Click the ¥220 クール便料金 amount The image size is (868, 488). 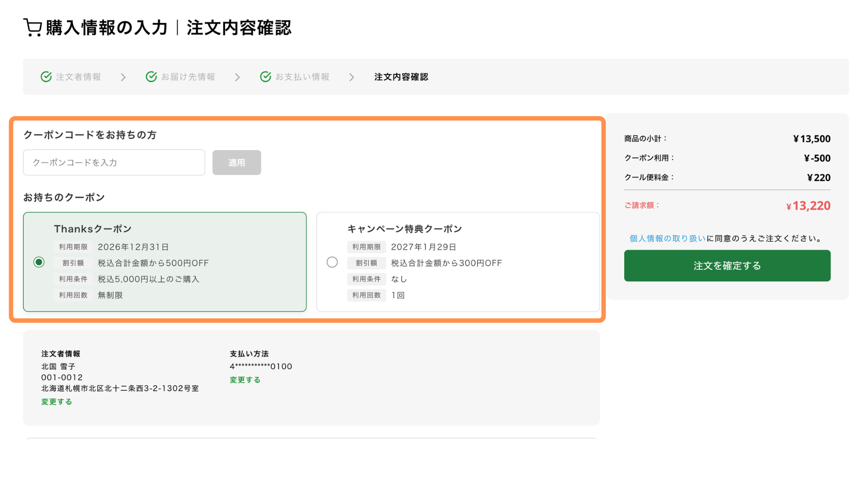tap(819, 178)
